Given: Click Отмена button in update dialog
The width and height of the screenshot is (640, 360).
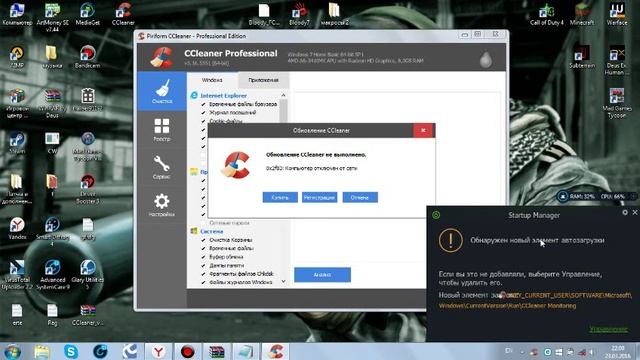Looking at the screenshot, I should 360,198.
